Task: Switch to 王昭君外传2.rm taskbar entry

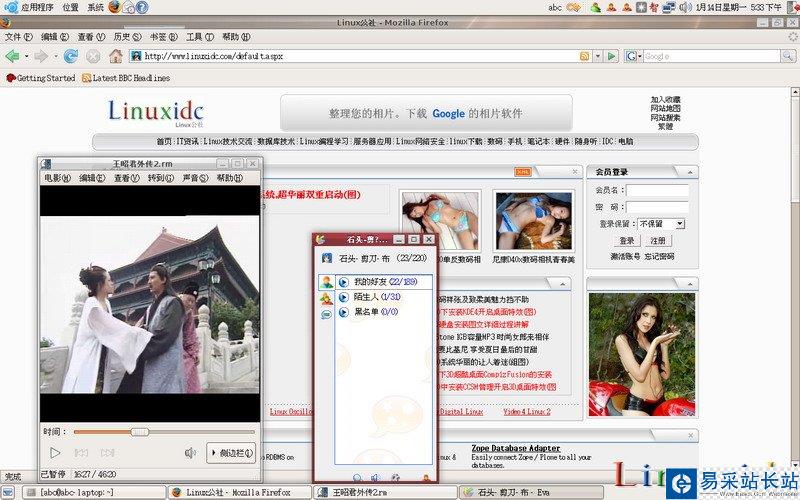Action: coord(385,493)
